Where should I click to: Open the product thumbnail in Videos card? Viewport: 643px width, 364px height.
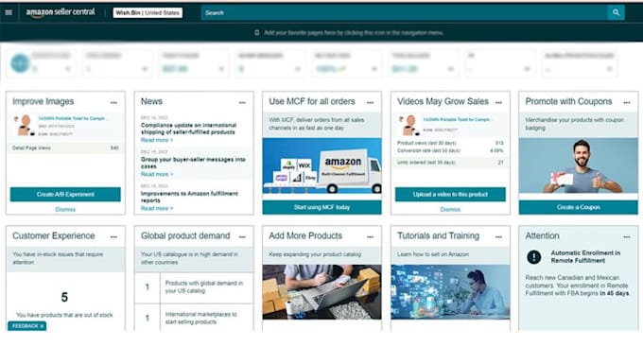point(408,126)
